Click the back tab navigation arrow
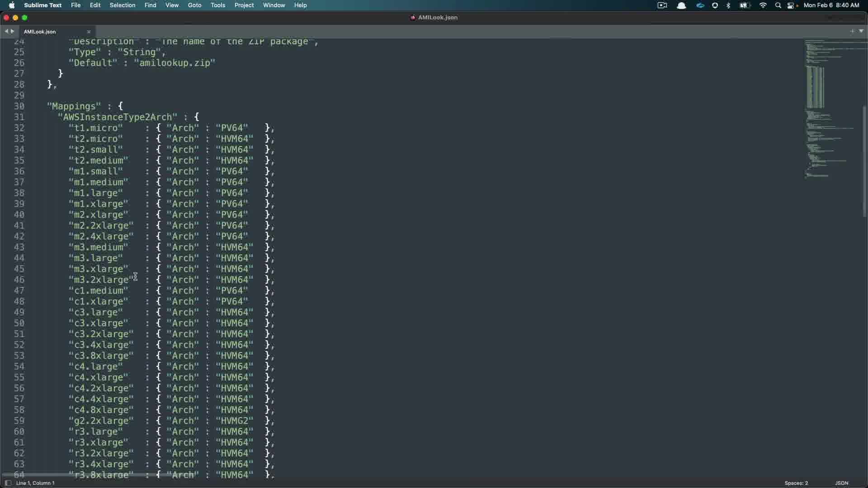The width and height of the screenshot is (868, 488). [6, 31]
